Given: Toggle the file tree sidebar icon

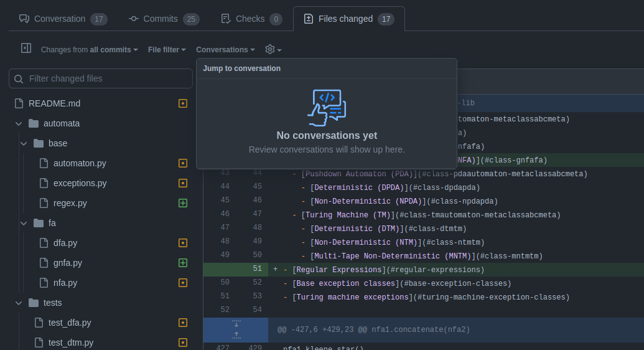Looking at the screenshot, I should [x=26, y=49].
